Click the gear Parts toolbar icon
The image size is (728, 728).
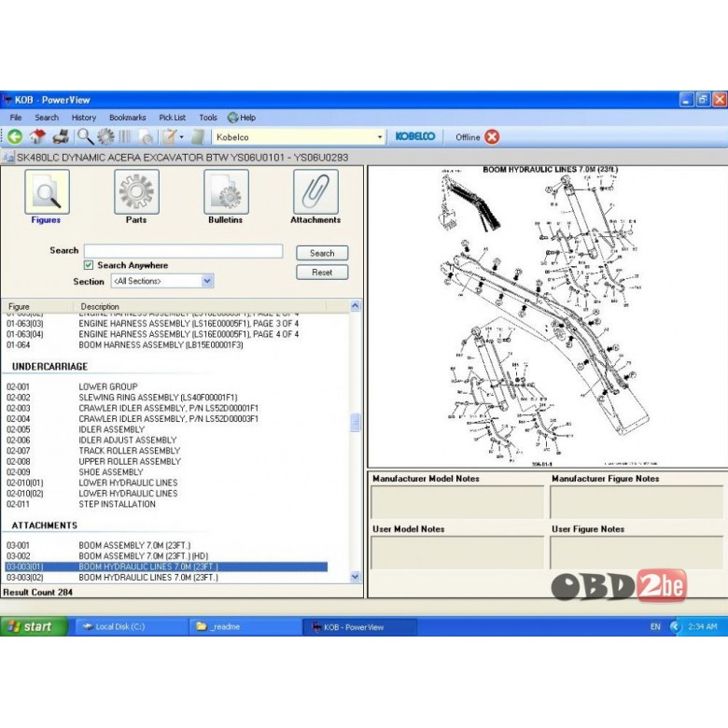click(105, 137)
